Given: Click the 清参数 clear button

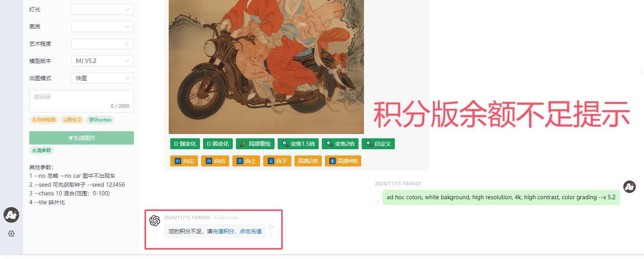Looking at the screenshot, I should 41,150.
